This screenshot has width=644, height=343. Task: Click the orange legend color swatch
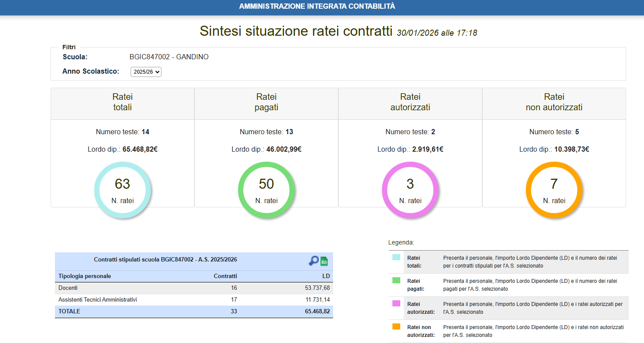pyautogui.click(x=396, y=326)
